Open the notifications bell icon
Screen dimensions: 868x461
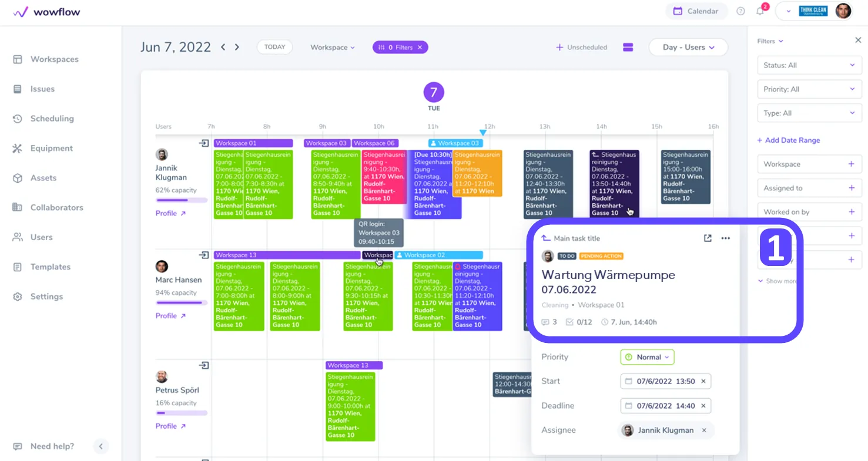click(760, 11)
